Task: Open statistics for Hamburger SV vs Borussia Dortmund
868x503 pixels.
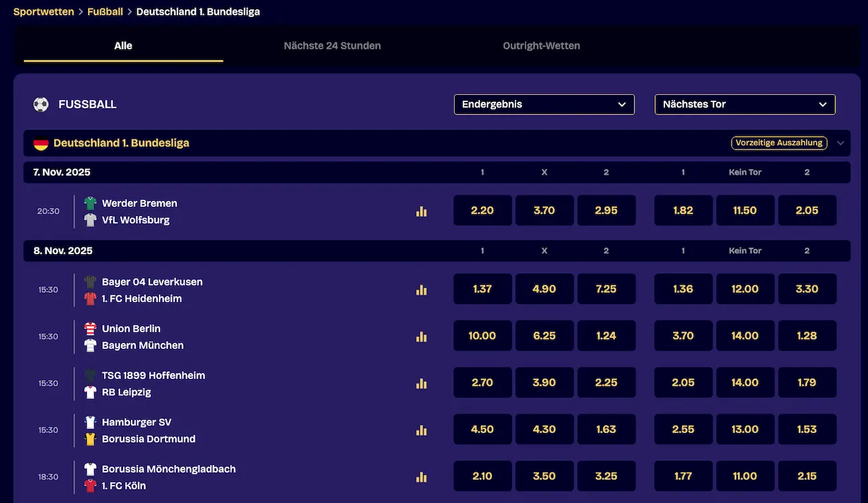Action: point(421,430)
